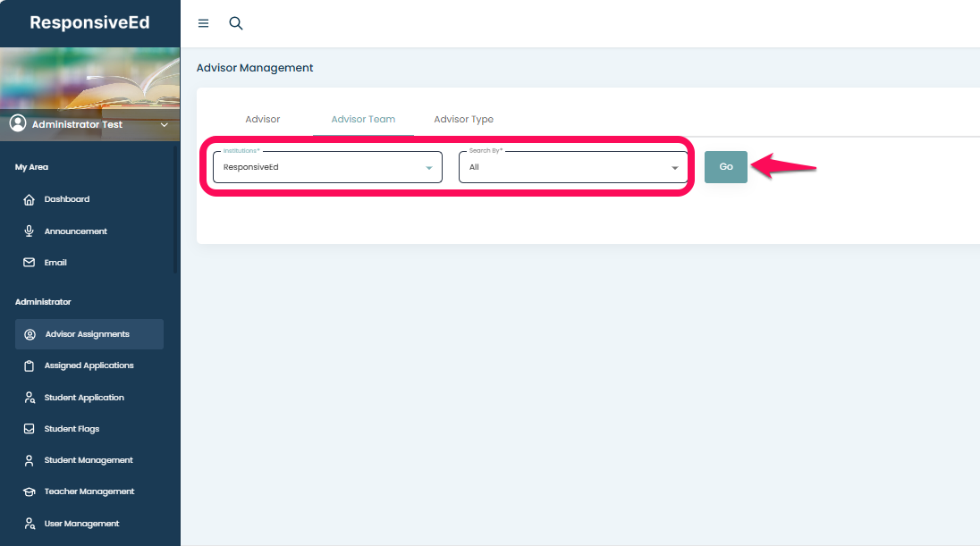Click the Administrator Test user avatar icon
The image size is (980, 546).
pos(18,124)
